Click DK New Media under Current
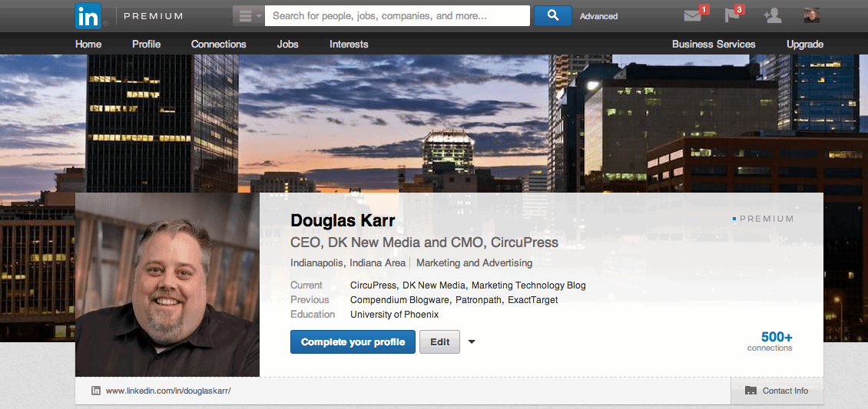868x409 pixels. [435, 285]
